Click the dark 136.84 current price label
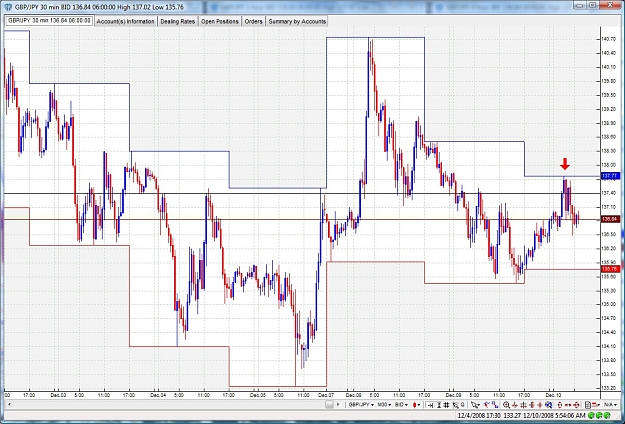625x424 pixels. pos(610,219)
